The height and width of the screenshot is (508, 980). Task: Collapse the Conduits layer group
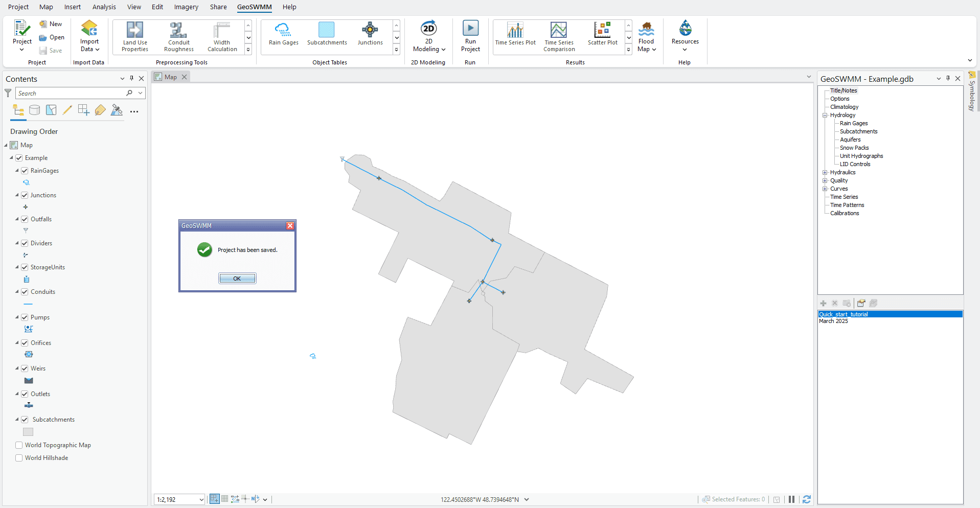point(17,291)
